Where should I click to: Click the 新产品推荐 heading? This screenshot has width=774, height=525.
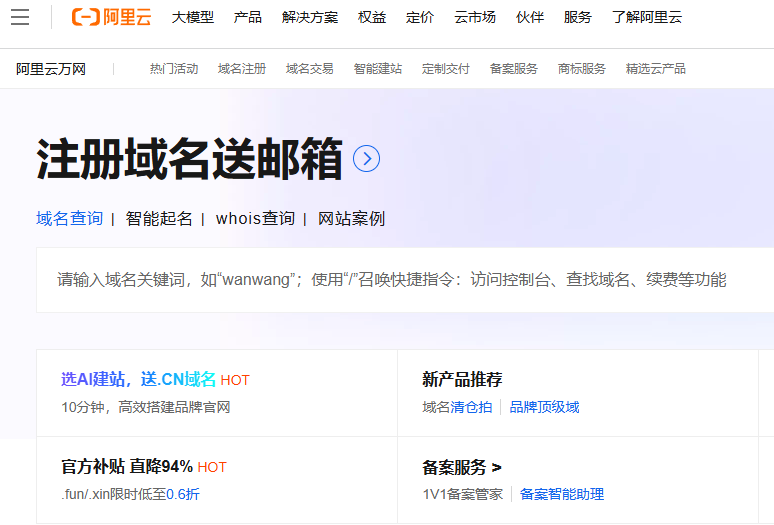pyautogui.click(x=463, y=379)
